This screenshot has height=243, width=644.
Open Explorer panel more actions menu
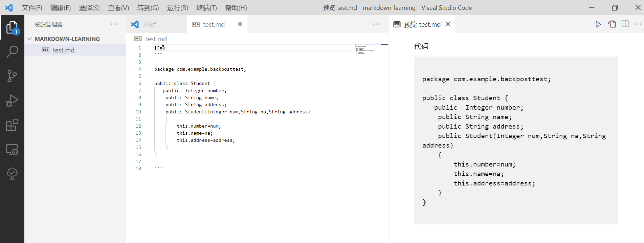114,24
